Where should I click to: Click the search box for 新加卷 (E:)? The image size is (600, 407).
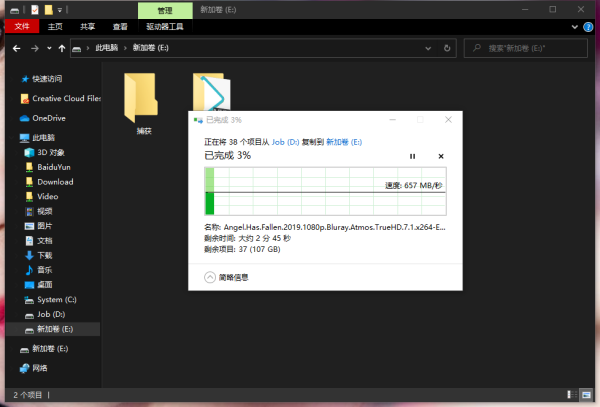[x=525, y=48]
